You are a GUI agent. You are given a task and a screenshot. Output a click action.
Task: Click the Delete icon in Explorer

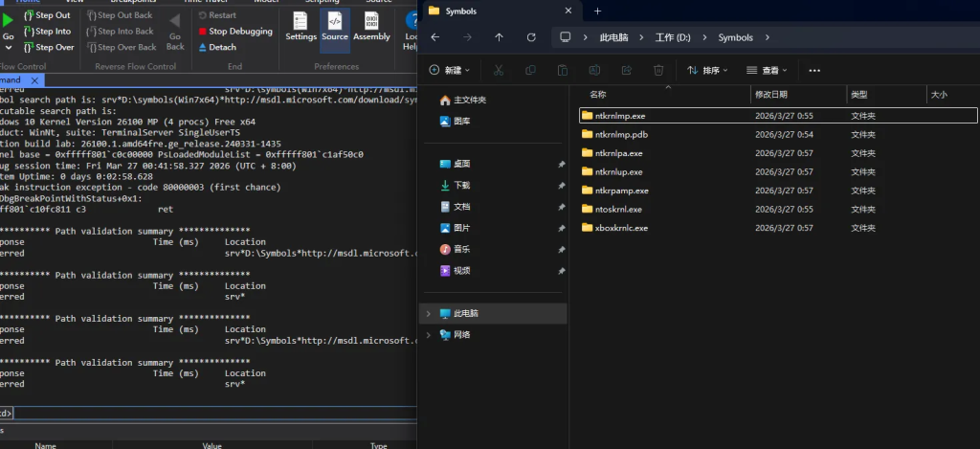coord(658,70)
